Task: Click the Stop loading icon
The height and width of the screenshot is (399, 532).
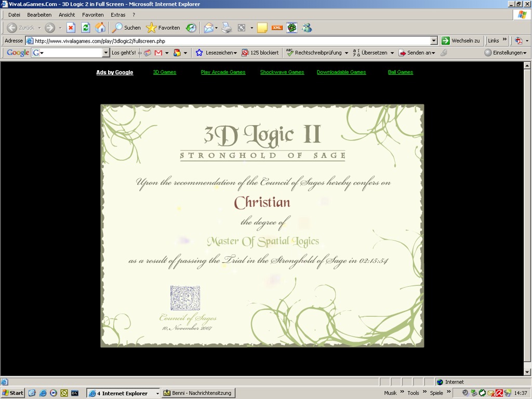Action: (71, 28)
